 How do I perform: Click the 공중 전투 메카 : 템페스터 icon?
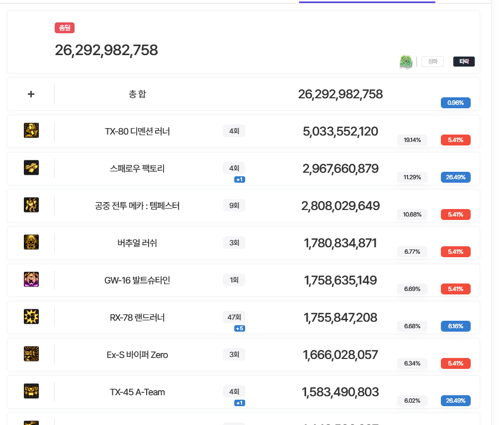[31, 205]
